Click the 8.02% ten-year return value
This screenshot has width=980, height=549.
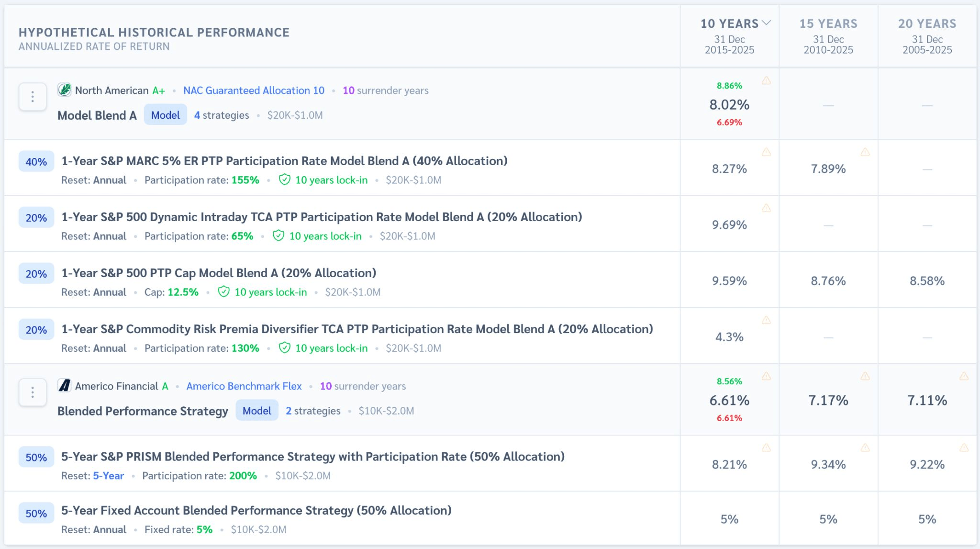point(729,104)
